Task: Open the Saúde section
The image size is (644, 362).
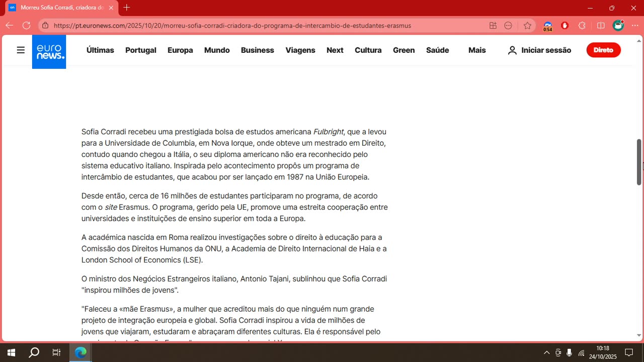Action: click(x=438, y=50)
